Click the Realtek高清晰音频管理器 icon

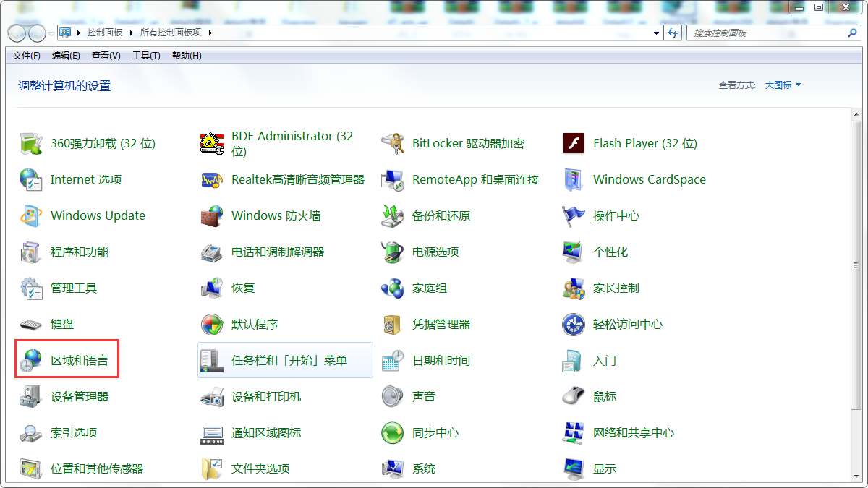pyautogui.click(x=211, y=179)
